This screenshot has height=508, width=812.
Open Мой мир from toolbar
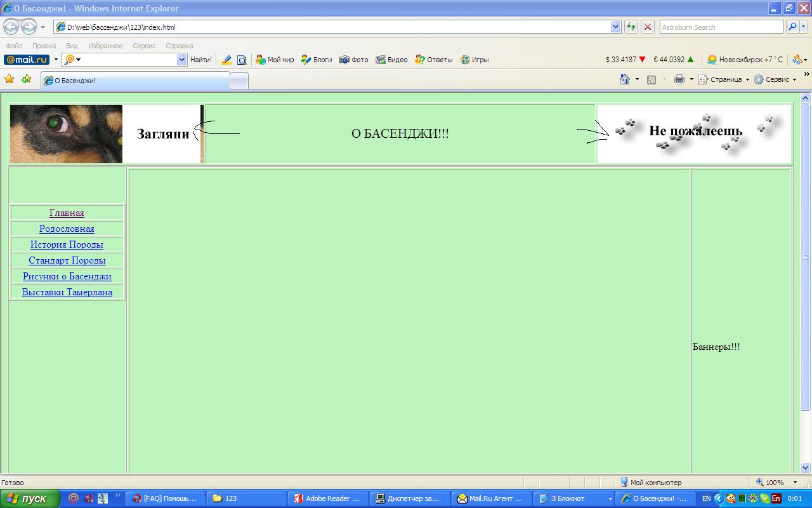tap(275, 60)
